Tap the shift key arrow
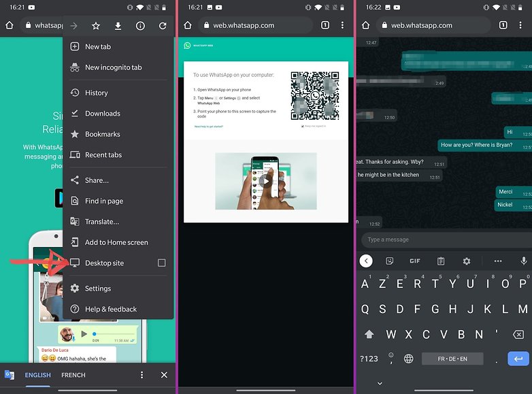Image resolution: width=532 pixels, height=394 pixels. click(369, 334)
